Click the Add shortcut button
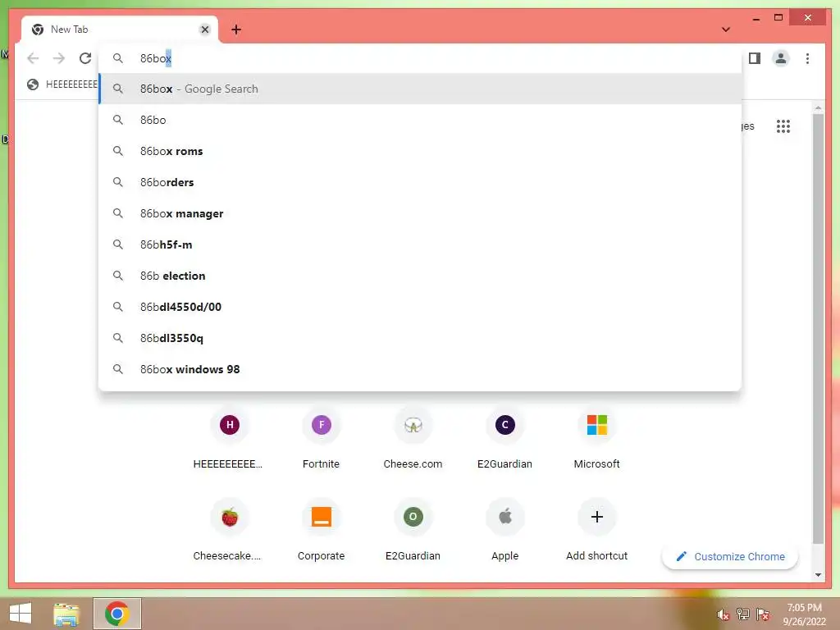Viewport: 840px width, 630px height. coord(597,531)
